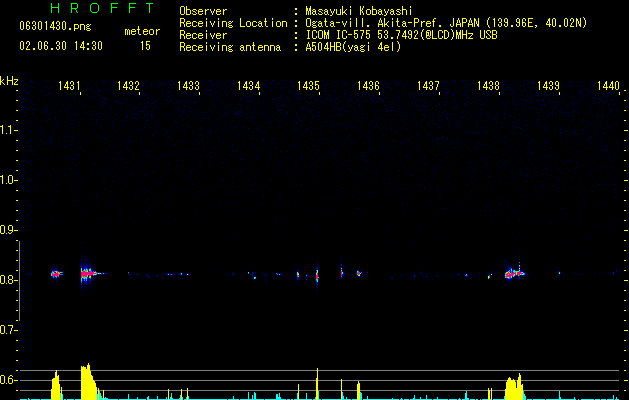The image size is (629, 400).
Task: Click the 1435 time axis label
Action: tap(308, 85)
